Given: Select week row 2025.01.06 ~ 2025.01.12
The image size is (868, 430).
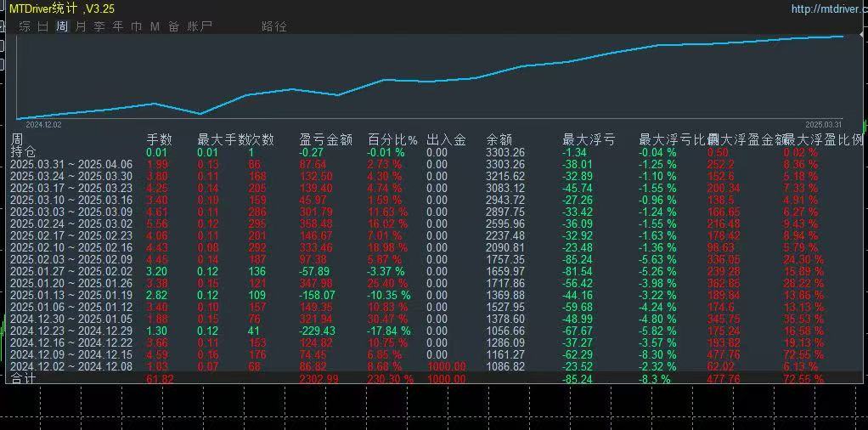Looking at the screenshot, I should click(72, 307).
